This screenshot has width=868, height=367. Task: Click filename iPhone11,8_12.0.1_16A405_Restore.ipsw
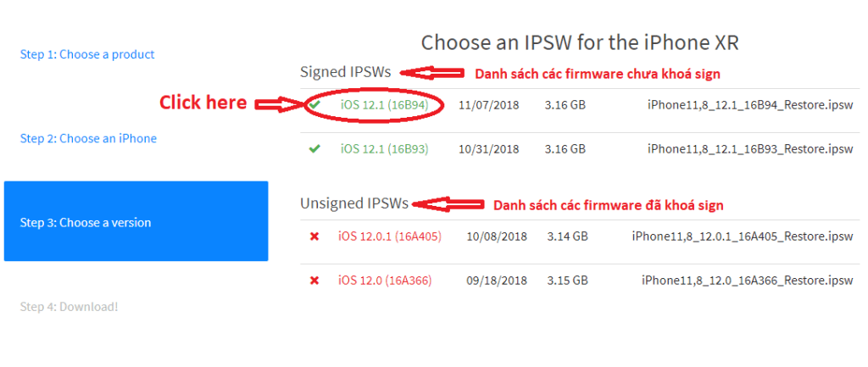(x=742, y=236)
